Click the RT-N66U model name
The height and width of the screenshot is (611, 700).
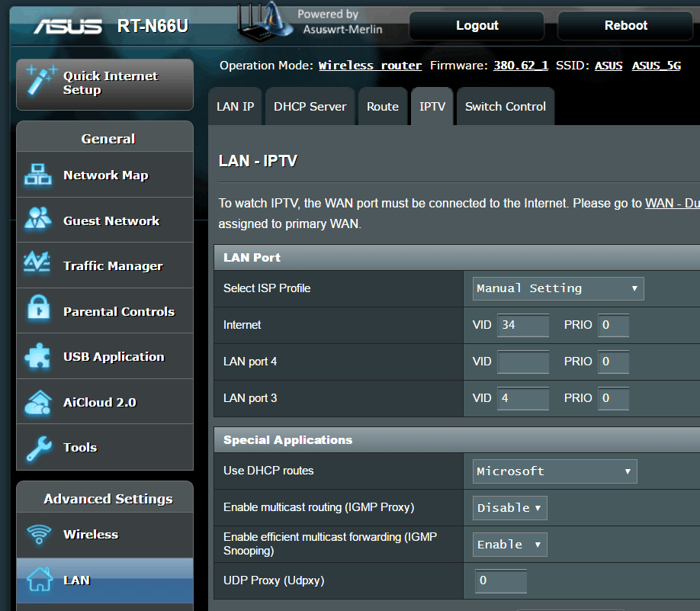153,27
